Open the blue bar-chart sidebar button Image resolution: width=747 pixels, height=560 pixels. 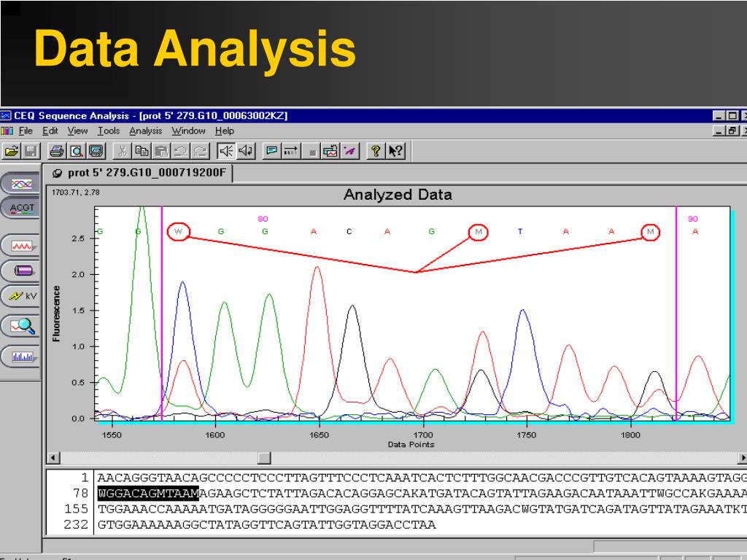(21, 356)
